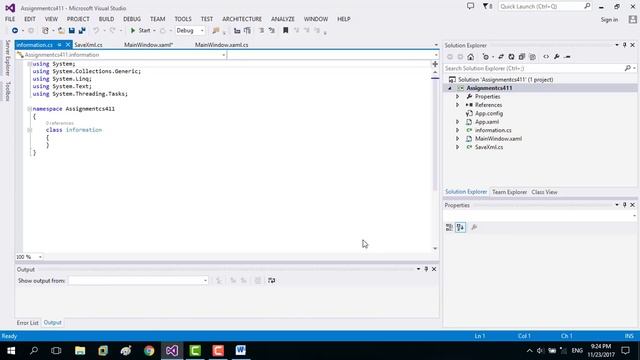Expand the App.xaml node
The image size is (640, 360).
tap(458, 122)
